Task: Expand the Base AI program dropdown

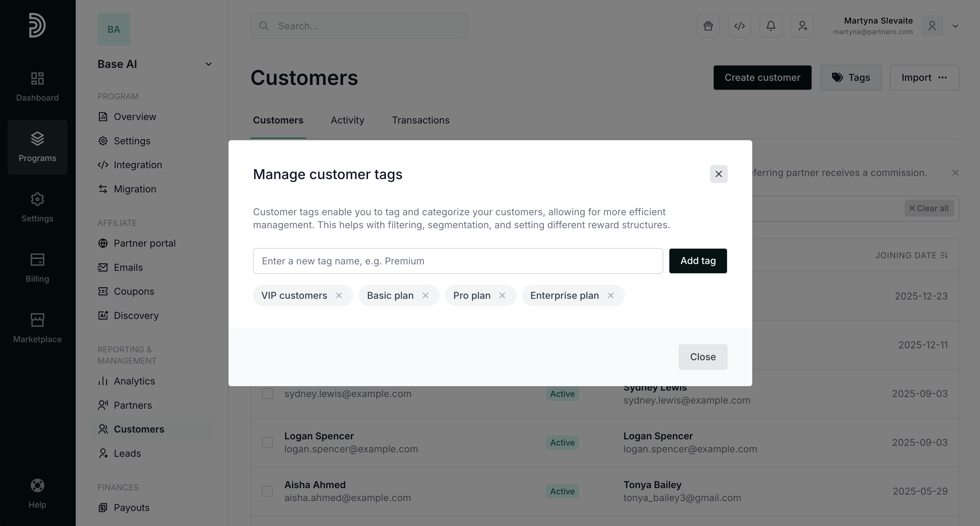Action: click(x=208, y=64)
